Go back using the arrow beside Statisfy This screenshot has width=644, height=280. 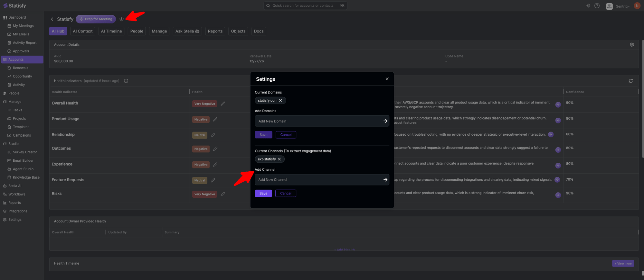[x=52, y=19]
